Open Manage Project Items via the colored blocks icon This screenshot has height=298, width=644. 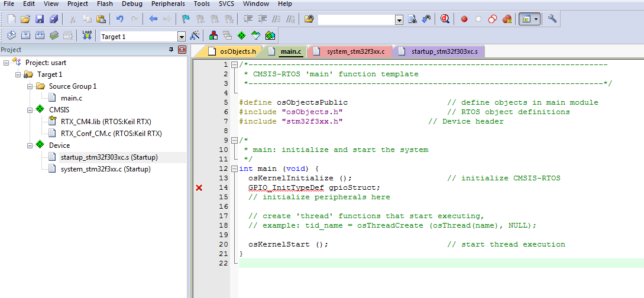[213, 35]
